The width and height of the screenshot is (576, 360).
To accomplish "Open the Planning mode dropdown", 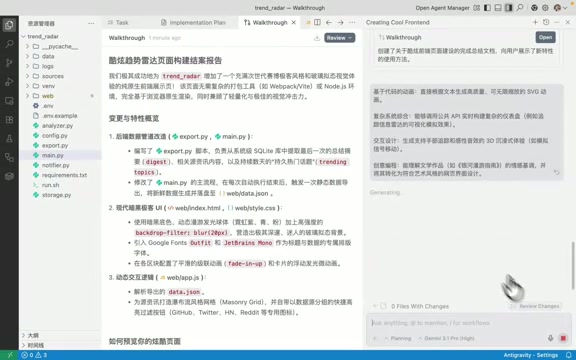I will click(398, 338).
